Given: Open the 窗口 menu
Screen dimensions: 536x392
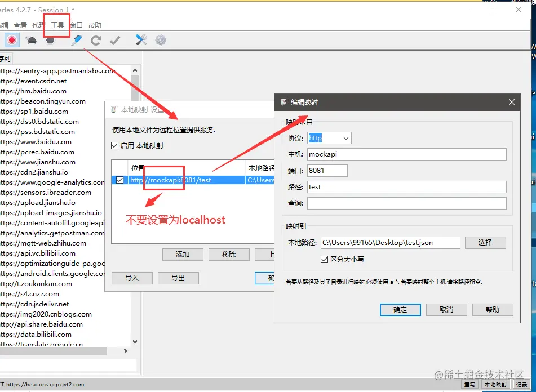Looking at the screenshot, I should 76,25.
